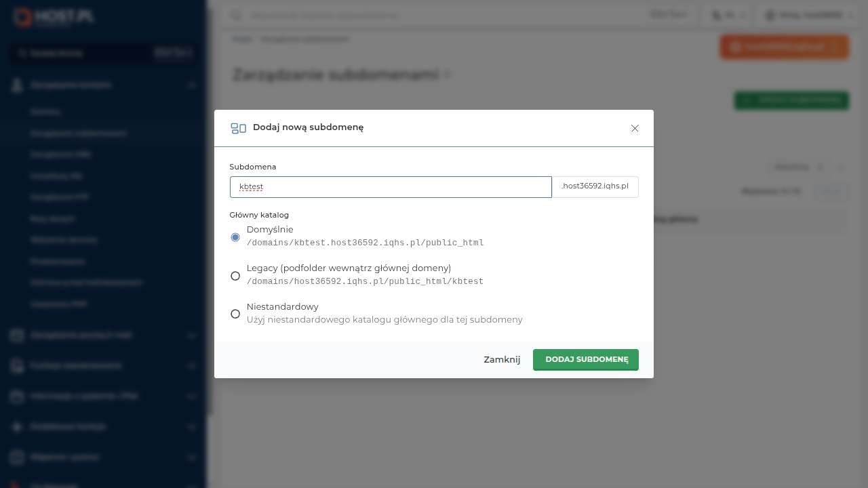Click the Dodaj nową subdomenę dialog title

[309, 127]
